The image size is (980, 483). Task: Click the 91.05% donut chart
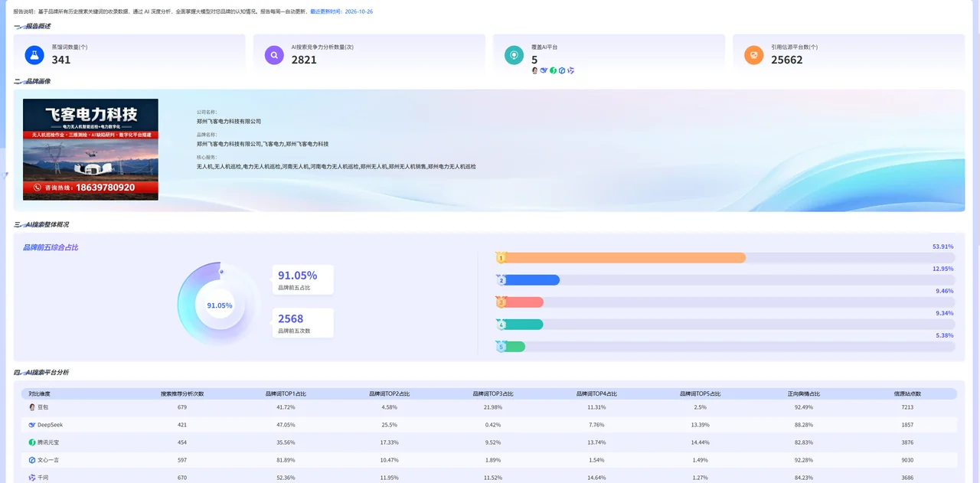pos(220,305)
